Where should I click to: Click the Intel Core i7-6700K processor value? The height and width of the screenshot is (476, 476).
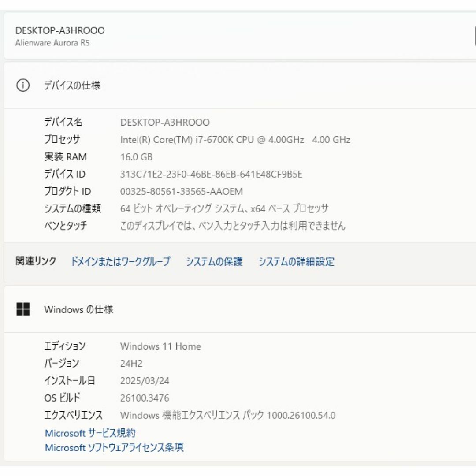[x=235, y=140]
